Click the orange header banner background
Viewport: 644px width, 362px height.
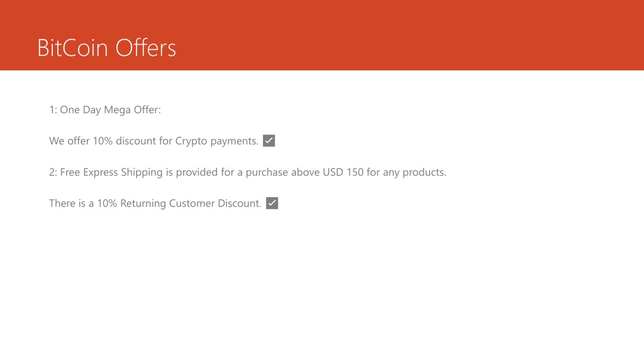pos(411,35)
